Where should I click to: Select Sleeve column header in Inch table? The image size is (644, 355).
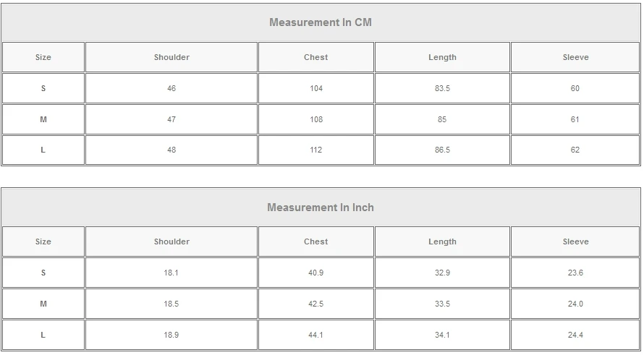(x=575, y=241)
